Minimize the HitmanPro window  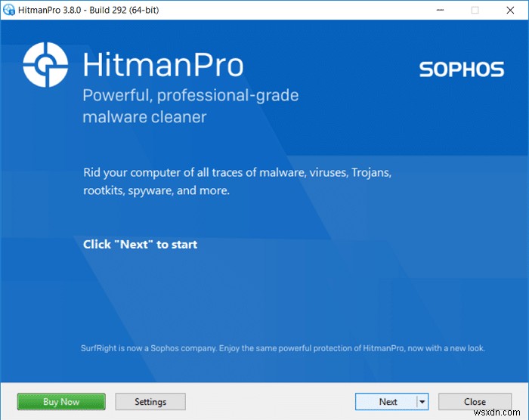tap(440, 10)
